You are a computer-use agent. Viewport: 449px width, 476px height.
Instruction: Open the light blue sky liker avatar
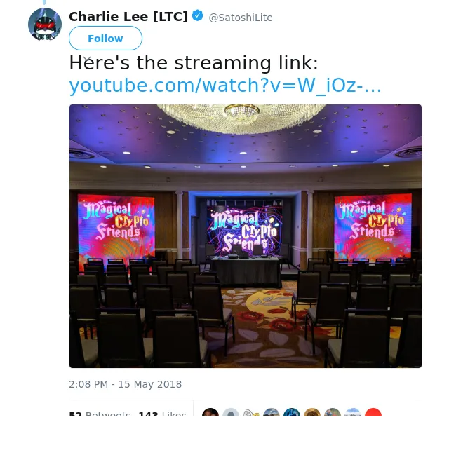353,412
